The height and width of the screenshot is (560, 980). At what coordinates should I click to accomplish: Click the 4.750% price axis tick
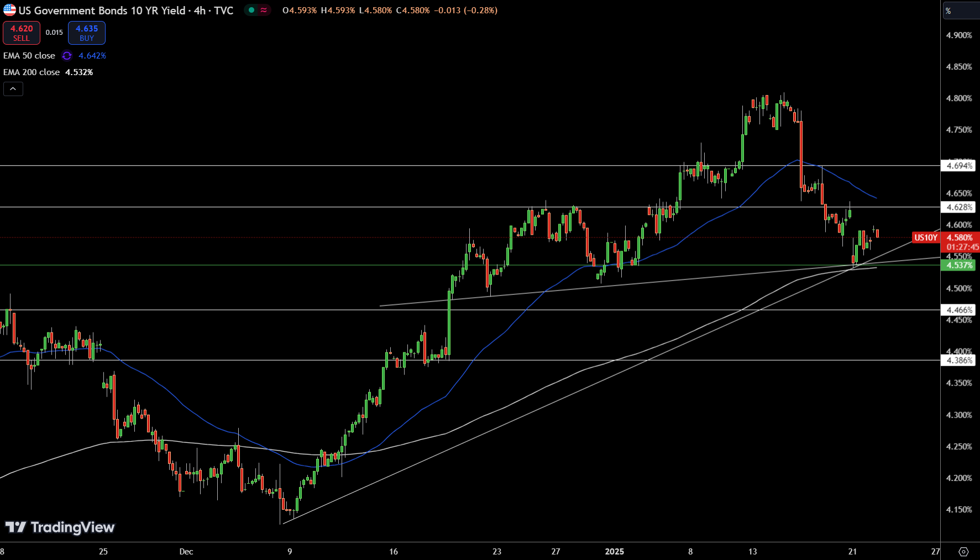(959, 130)
